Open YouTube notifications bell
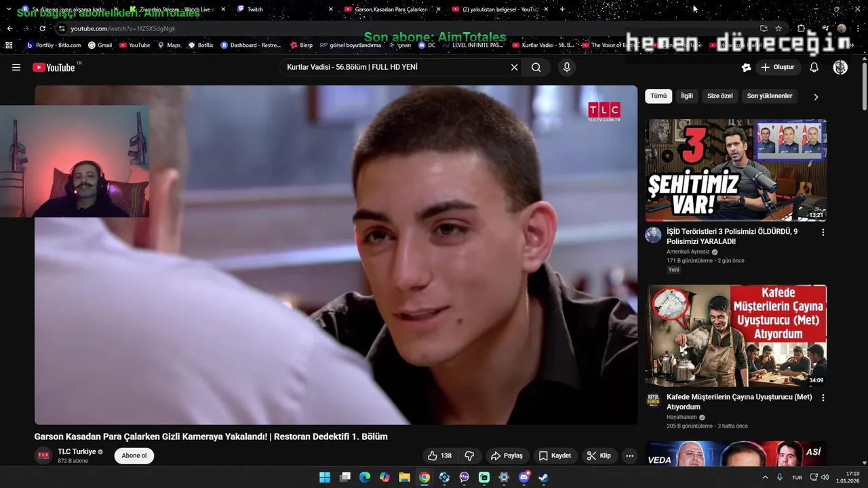 coord(814,67)
